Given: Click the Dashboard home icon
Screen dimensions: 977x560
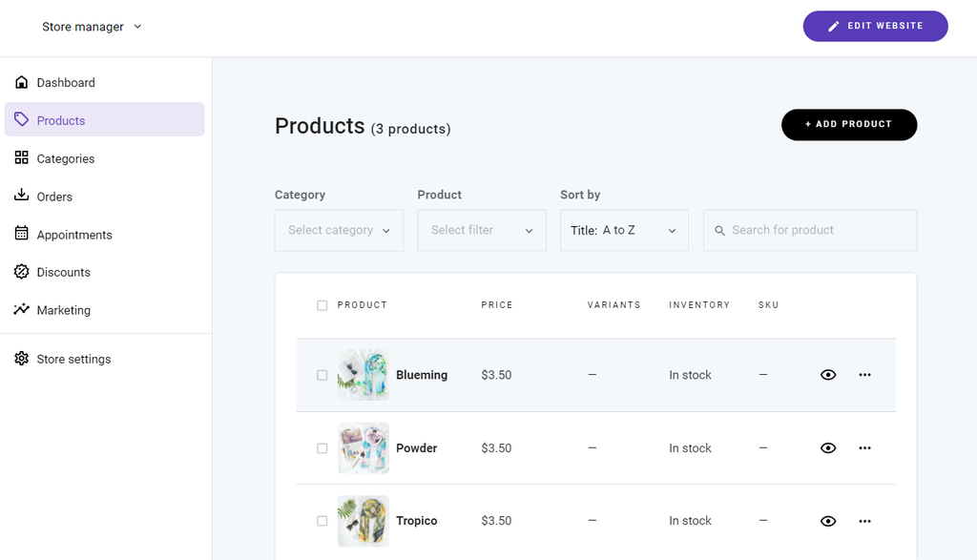Looking at the screenshot, I should click(22, 83).
